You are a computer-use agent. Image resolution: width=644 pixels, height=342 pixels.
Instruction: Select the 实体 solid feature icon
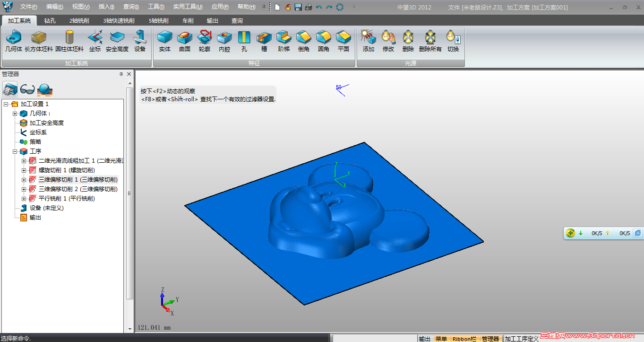coord(165,41)
